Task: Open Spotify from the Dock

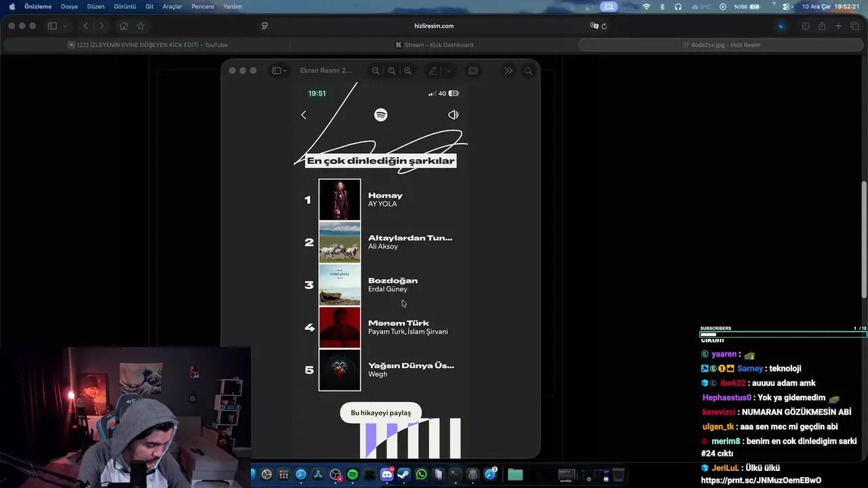Action: [353, 475]
